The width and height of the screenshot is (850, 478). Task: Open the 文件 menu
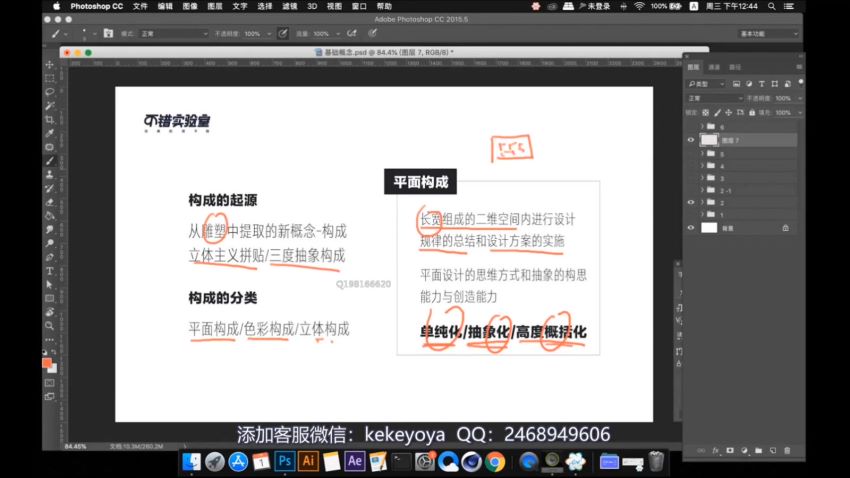coord(140,7)
